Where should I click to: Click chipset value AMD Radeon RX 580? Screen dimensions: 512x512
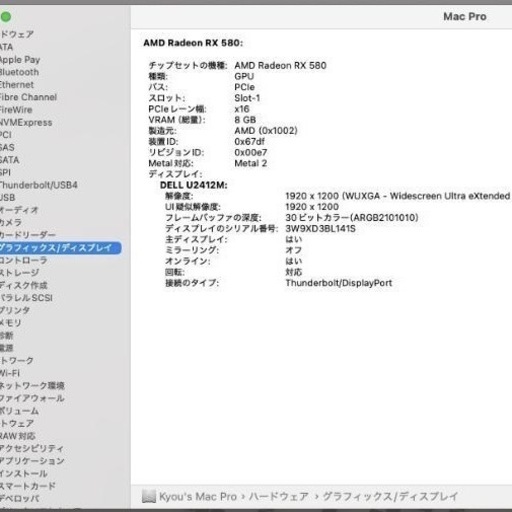pyautogui.click(x=280, y=65)
